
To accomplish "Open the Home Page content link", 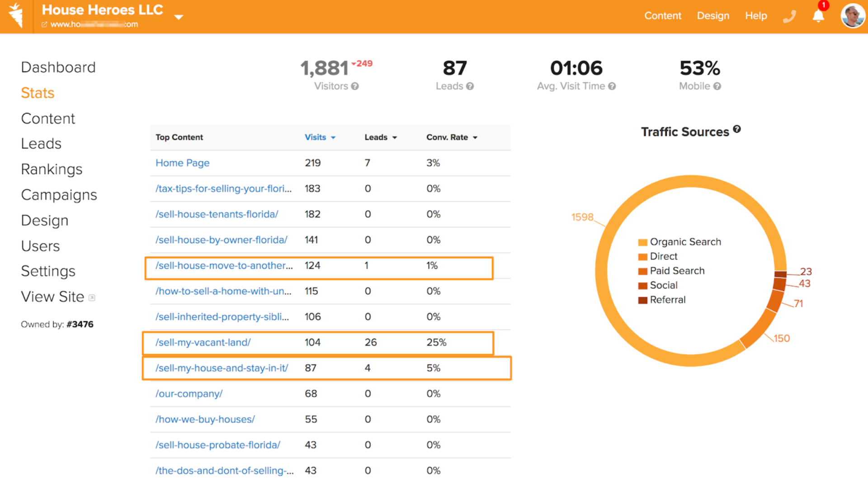I will [182, 163].
